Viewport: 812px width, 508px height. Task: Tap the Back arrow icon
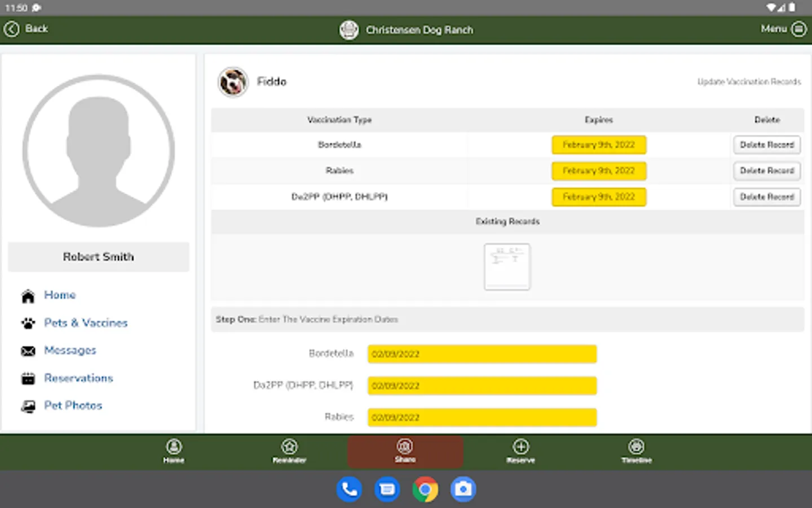[11, 29]
